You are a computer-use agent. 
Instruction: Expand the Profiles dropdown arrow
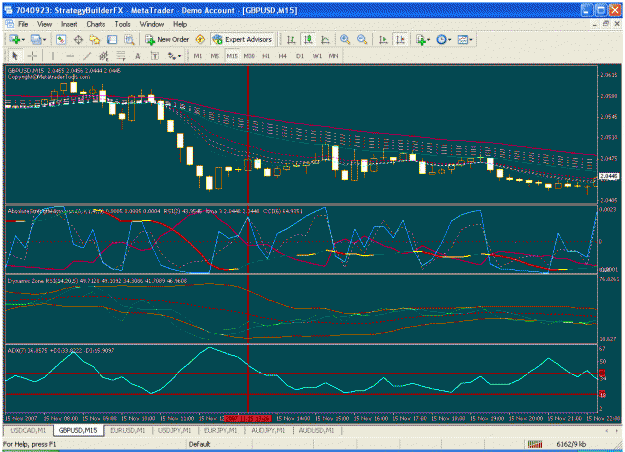tap(45, 39)
